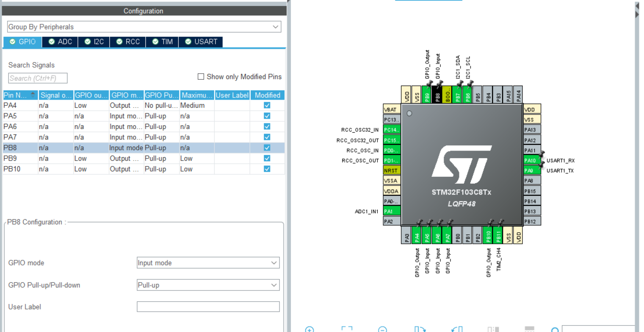Image resolution: width=644 pixels, height=332 pixels.
Task: Select the PA4 row in the table
Action: (144, 105)
